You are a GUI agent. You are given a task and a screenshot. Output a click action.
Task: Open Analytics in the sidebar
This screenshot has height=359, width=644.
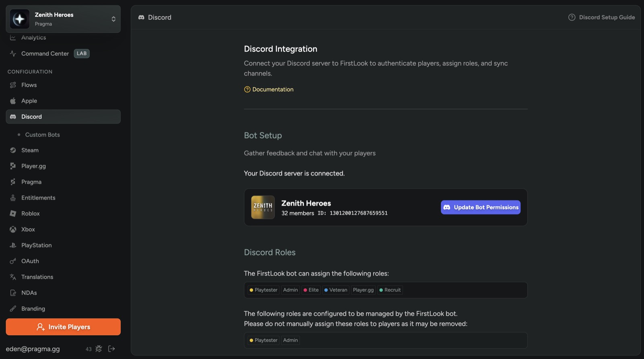tap(33, 37)
